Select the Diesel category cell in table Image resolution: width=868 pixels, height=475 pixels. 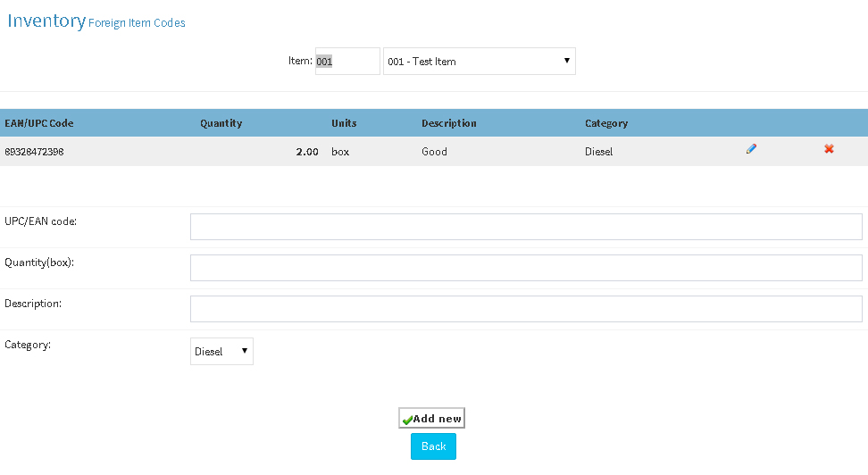(599, 152)
